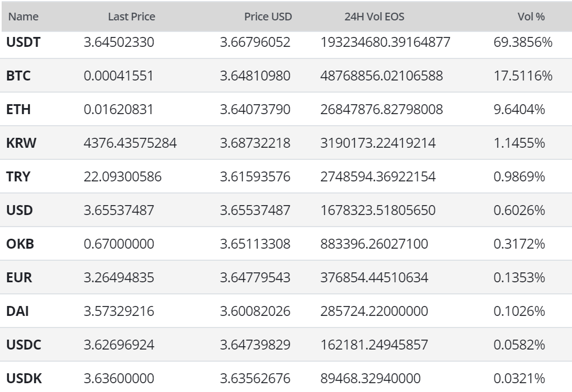The image size is (572, 392).
Task: Sort by the Vol % column header
Action: [x=531, y=17]
